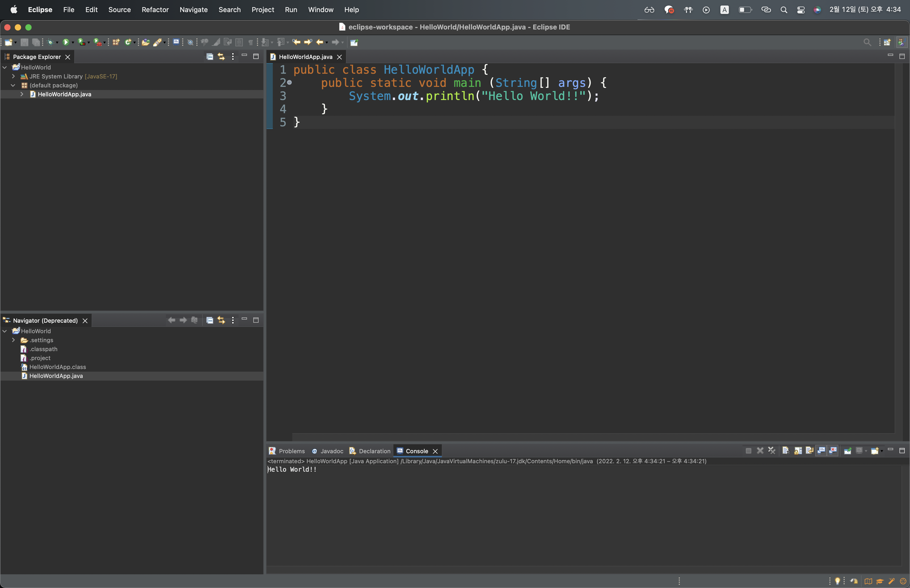910x588 pixels.
Task: Switch to the Problems tab
Action: 291,451
